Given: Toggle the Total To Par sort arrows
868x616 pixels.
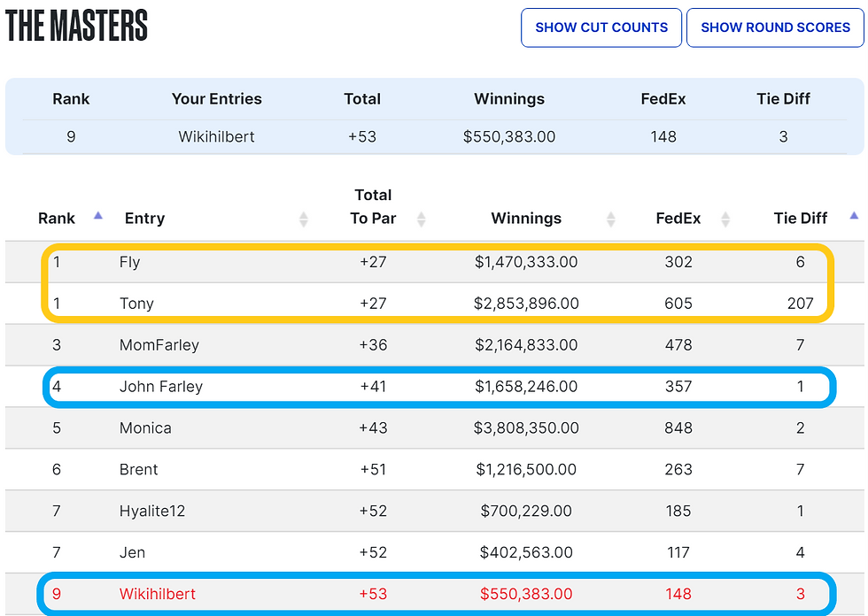Looking at the screenshot, I should pos(422,219).
